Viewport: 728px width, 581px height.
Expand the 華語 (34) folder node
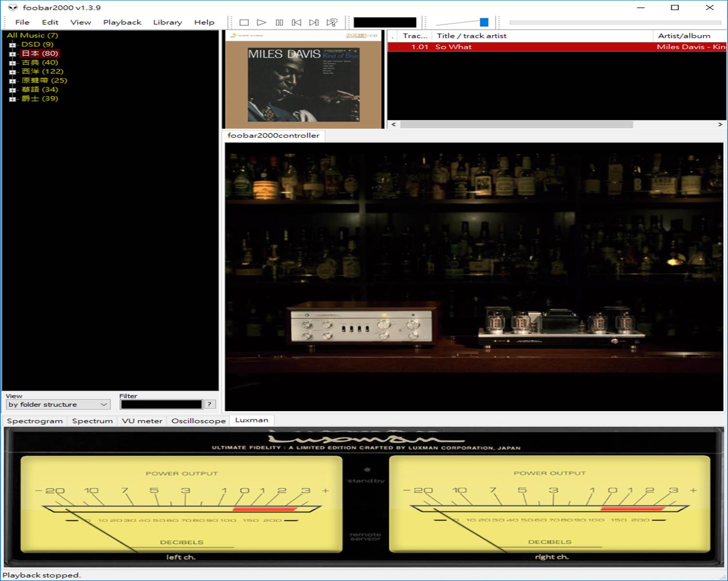coord(13,90)
